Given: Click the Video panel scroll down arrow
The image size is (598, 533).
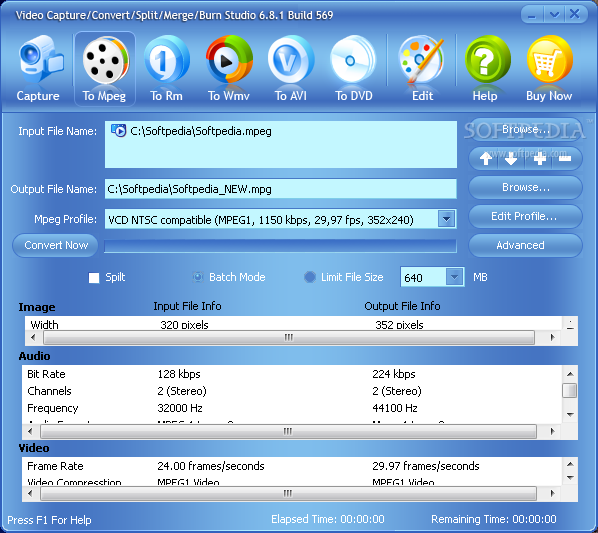Looking at the screenshot, I should (x=570, y=478).
